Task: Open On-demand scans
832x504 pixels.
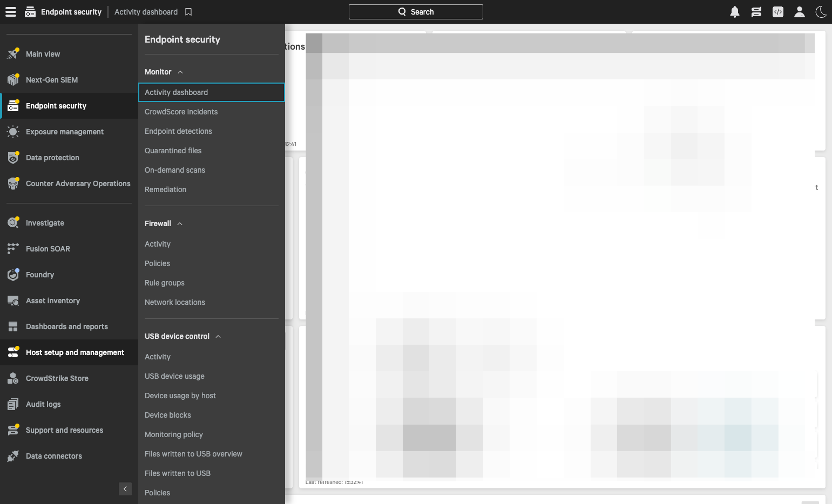Action: click(175, 170)
